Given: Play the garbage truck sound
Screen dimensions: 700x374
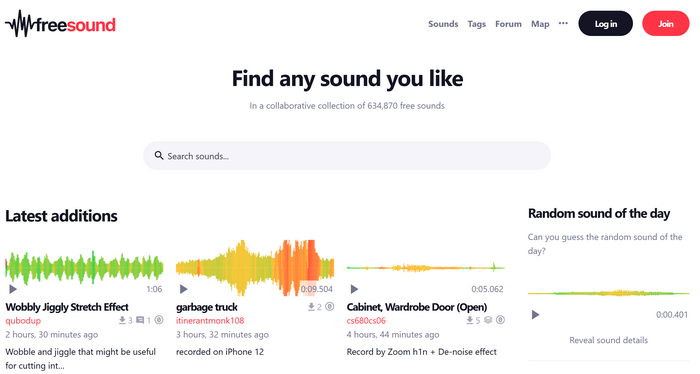Looking at the screenshot, I should (x=183, y=289).
